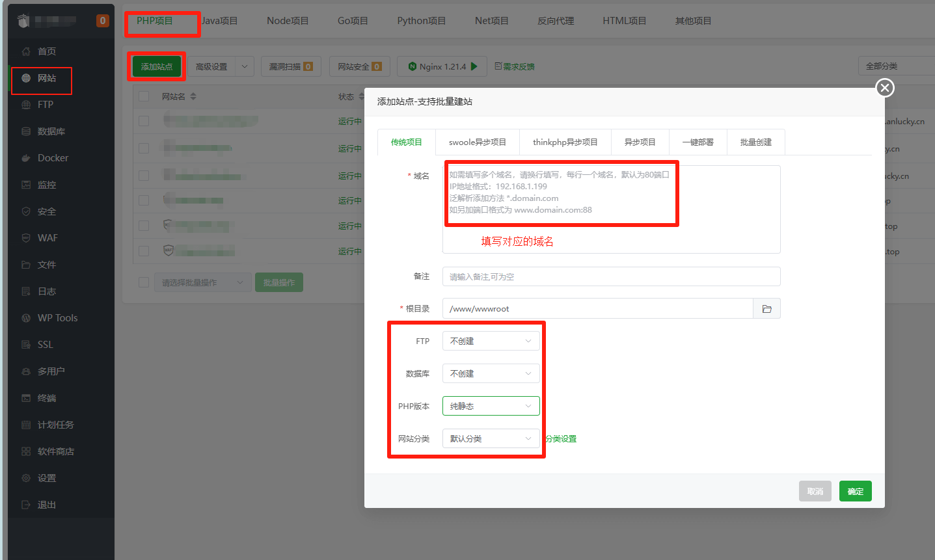Select the thinkphp异步项目 tab
935x560 pixels.
[565, 142]
